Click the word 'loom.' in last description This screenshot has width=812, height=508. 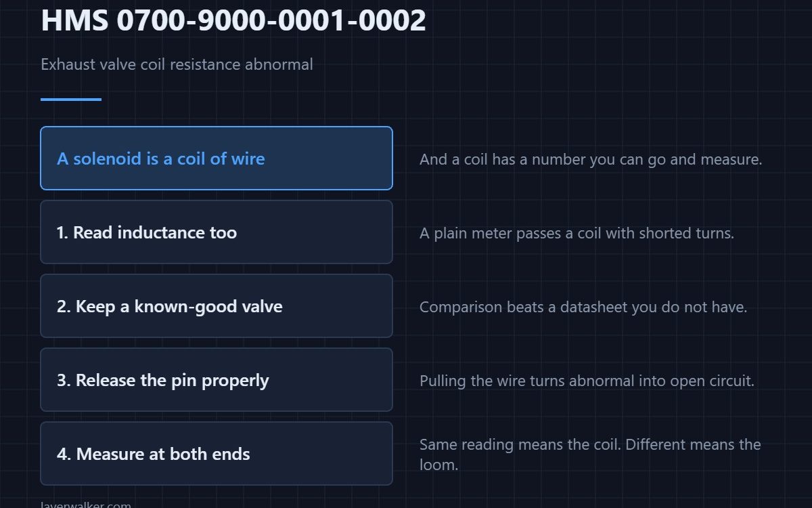point(439,465)
